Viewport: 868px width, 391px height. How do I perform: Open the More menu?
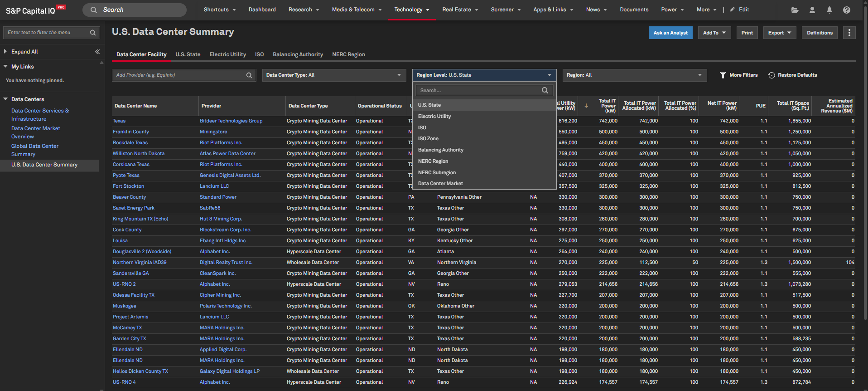click(706, 10)
